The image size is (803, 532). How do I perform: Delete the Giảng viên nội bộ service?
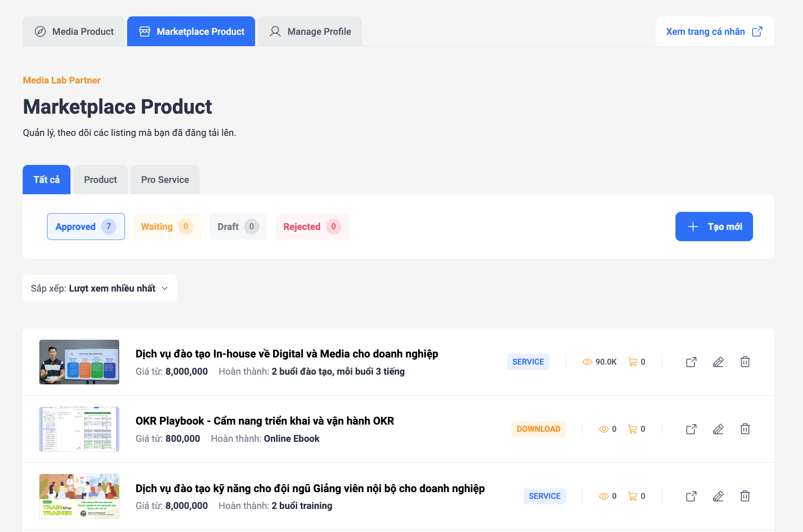[x=745, y=496]
